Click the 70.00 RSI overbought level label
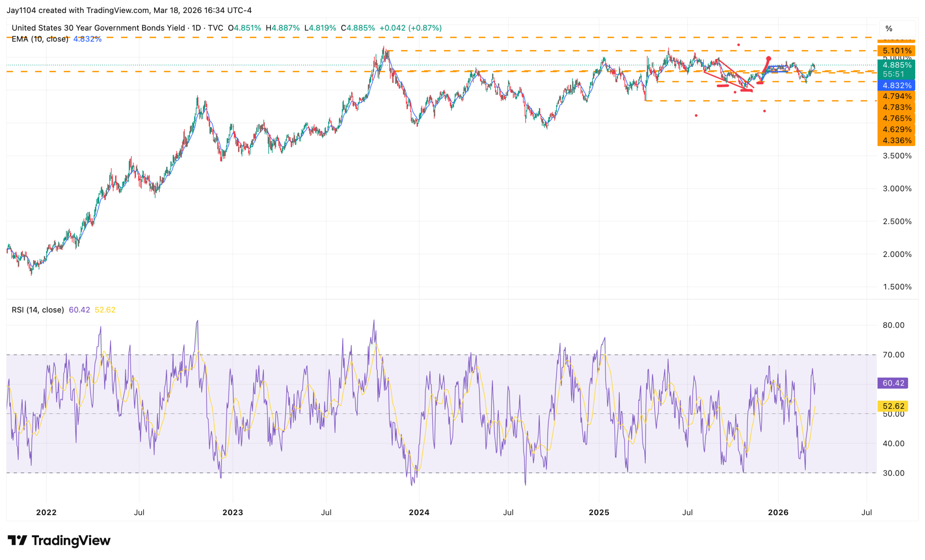925x560 pixels. point(893,355)
